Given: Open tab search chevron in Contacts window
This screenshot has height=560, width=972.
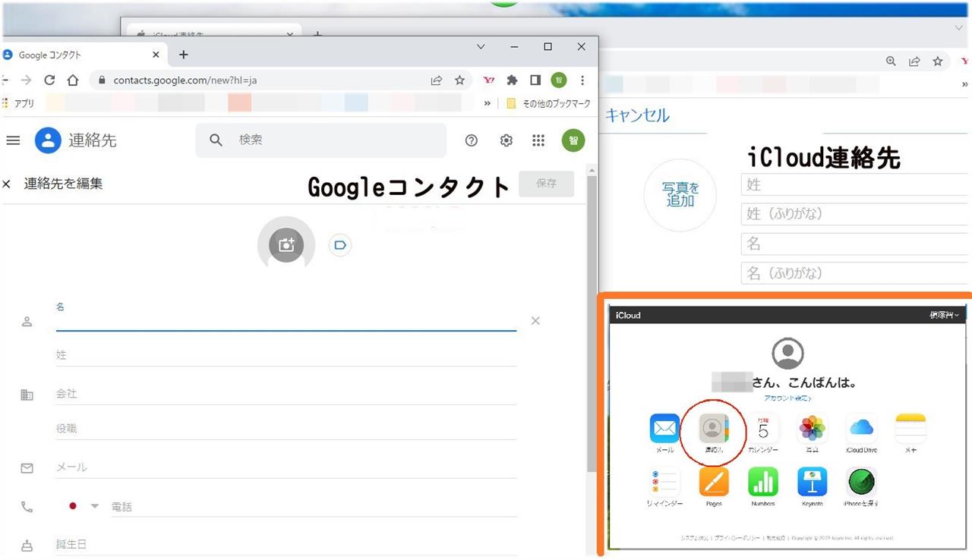Looking at the screenshot, I should tap(481, 46).
